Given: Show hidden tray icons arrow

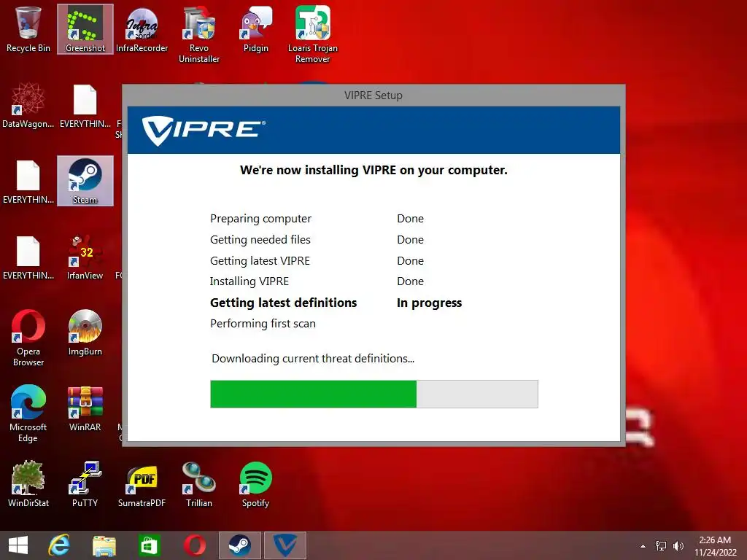Looking at the screenshot, I should coord(643,546).
